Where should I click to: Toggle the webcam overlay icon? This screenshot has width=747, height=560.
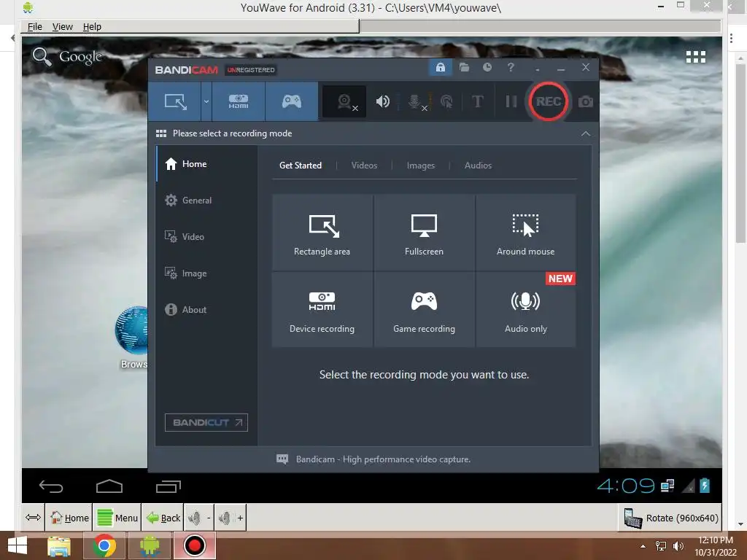[x=344, y=101]
